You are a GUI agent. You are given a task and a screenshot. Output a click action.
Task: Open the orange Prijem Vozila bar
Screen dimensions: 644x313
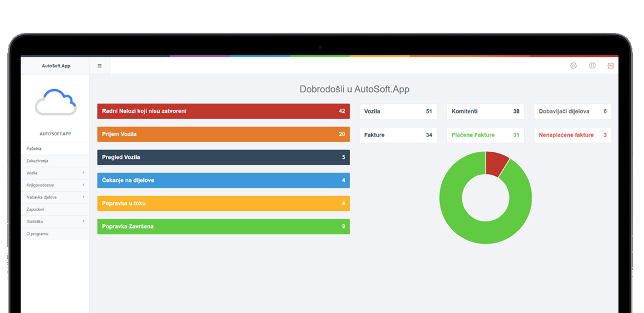(224, 134)
